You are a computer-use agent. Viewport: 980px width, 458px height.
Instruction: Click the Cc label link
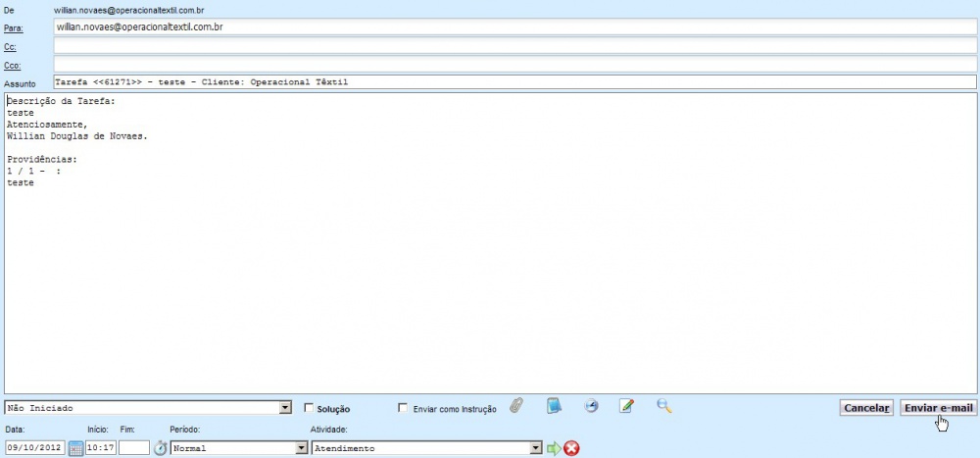[11, 47]
